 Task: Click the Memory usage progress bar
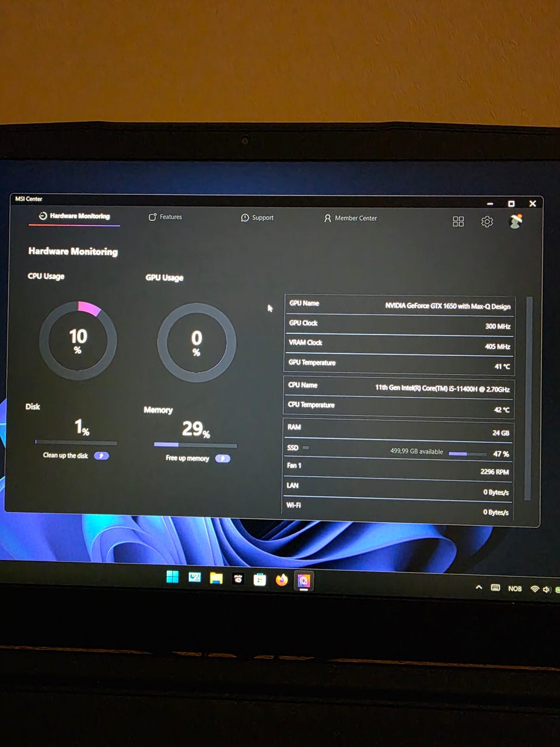click(x=195, y=445)
